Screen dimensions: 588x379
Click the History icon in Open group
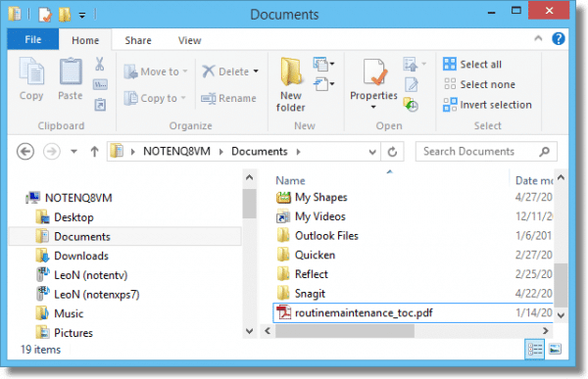point(411,105)
